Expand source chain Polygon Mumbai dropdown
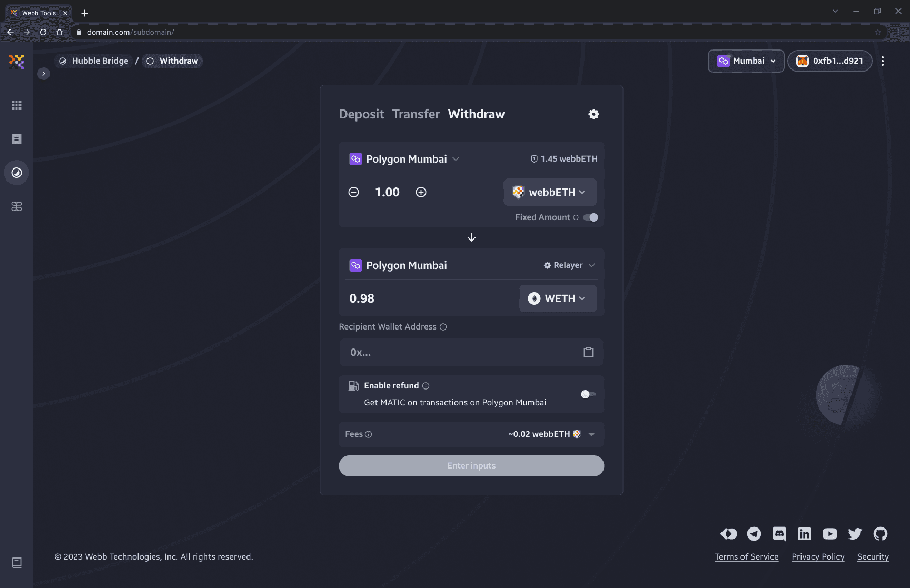The width and height of the screenshot is (910, 588). [x=404, y=159]
